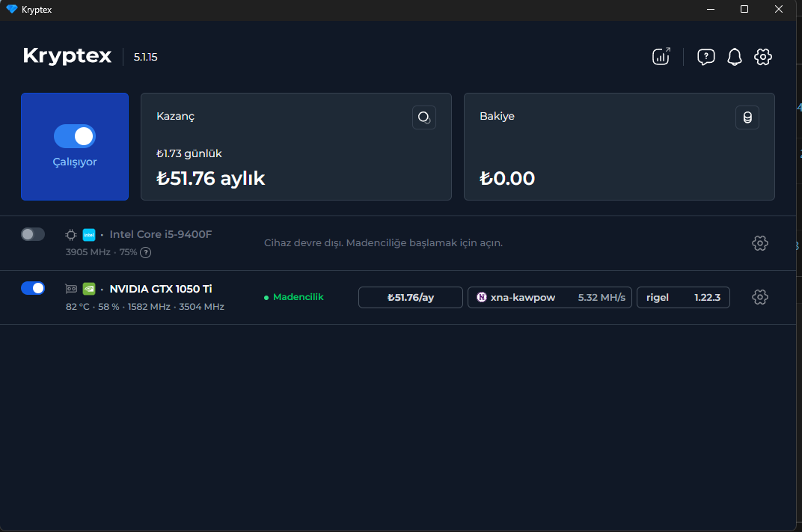
Task: Open the help question bubble icon
Action: (705, 56)
